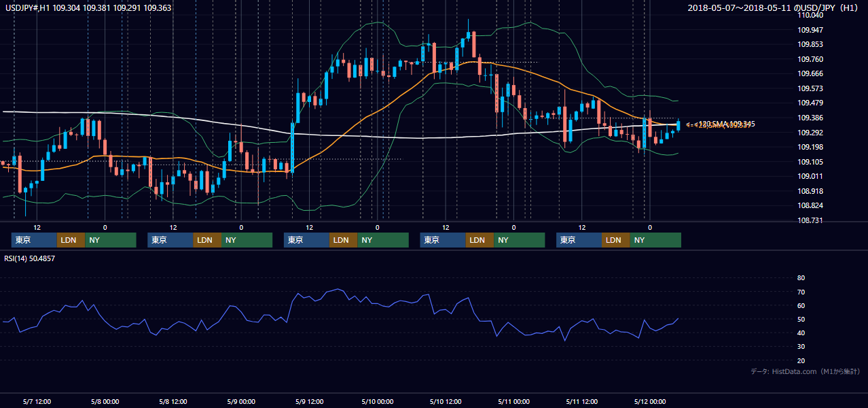Select the NY session block for May 11

coord(655,240)
